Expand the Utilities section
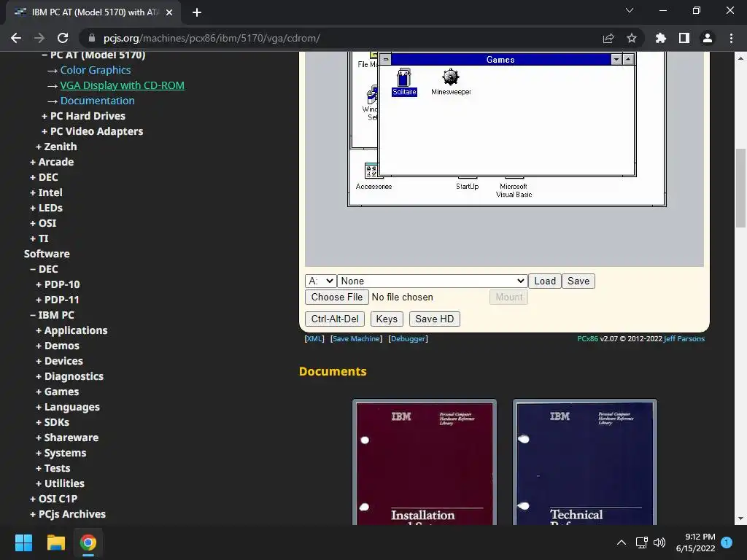The image size is (747, 560). 60,483
